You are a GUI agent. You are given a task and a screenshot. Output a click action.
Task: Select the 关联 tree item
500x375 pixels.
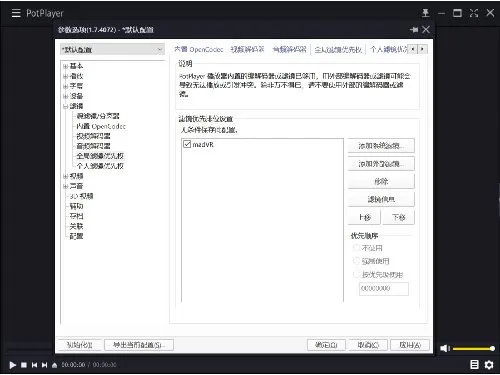click(x=76, y=226)
